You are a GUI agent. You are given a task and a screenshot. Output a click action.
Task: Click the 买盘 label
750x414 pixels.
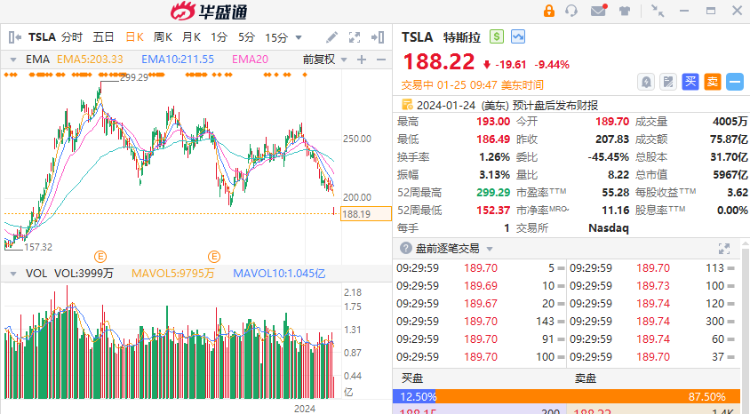pos(412,379)
